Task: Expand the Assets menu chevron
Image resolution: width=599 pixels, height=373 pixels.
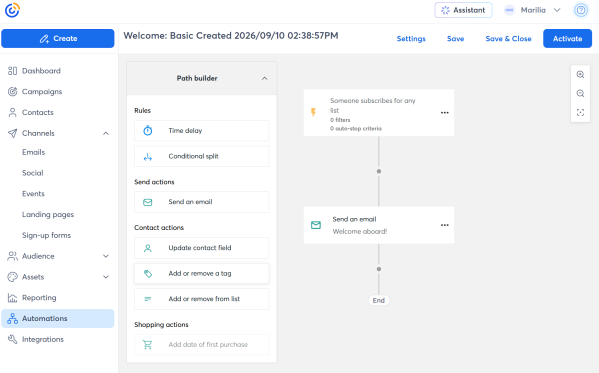Action: tap(106, 277)
